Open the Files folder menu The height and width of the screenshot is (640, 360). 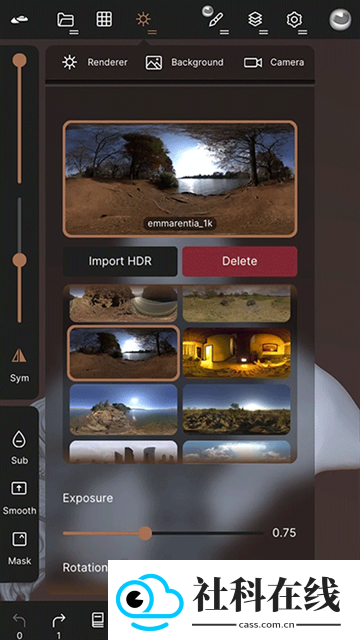point(66,19)
